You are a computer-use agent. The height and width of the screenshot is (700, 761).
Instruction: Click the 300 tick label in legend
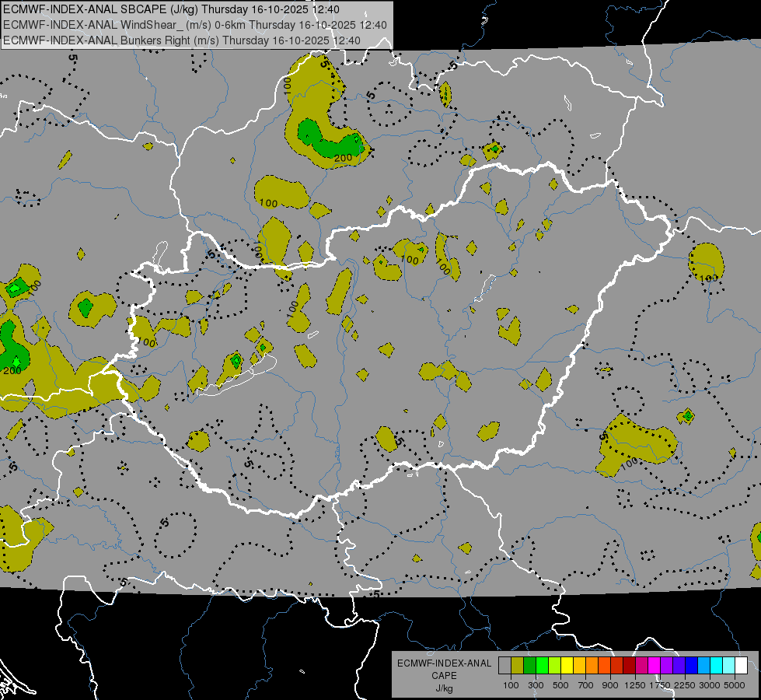coord(536,685)
